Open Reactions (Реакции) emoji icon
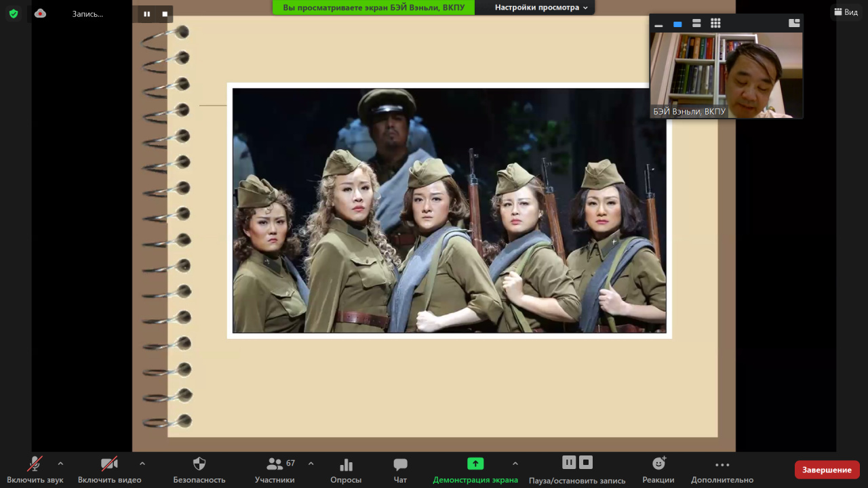868x488 pixels. click(658, 464)
